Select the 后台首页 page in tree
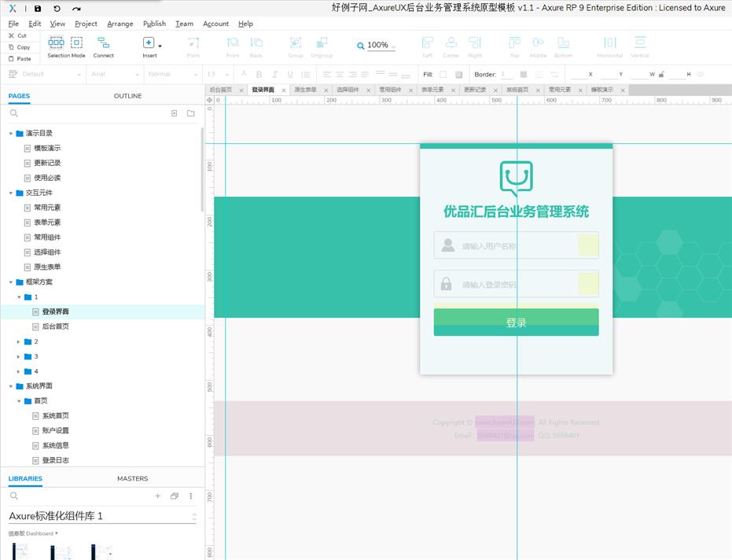 coord(56,326)
